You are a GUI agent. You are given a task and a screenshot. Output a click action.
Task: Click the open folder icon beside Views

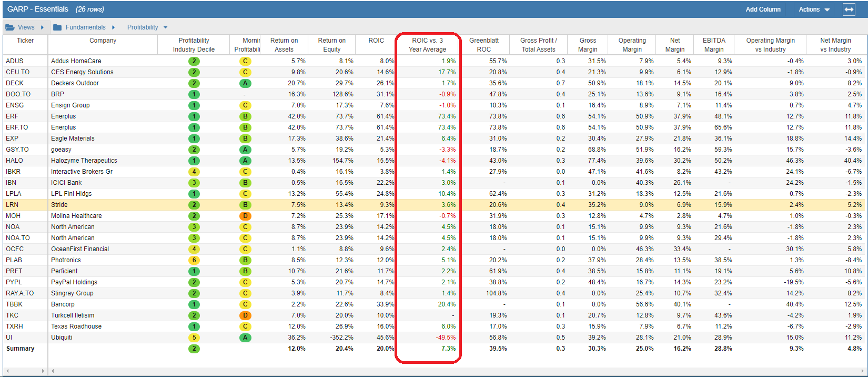click(10, 27)
